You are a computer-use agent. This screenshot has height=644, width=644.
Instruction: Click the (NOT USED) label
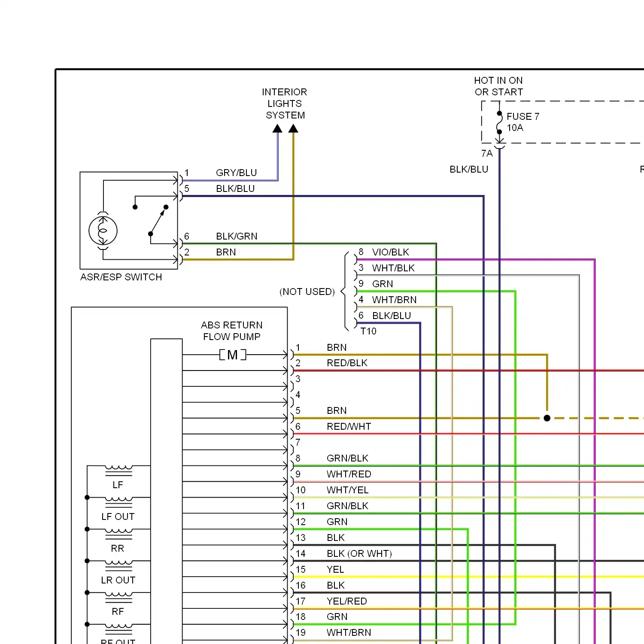tap(307, 292)
